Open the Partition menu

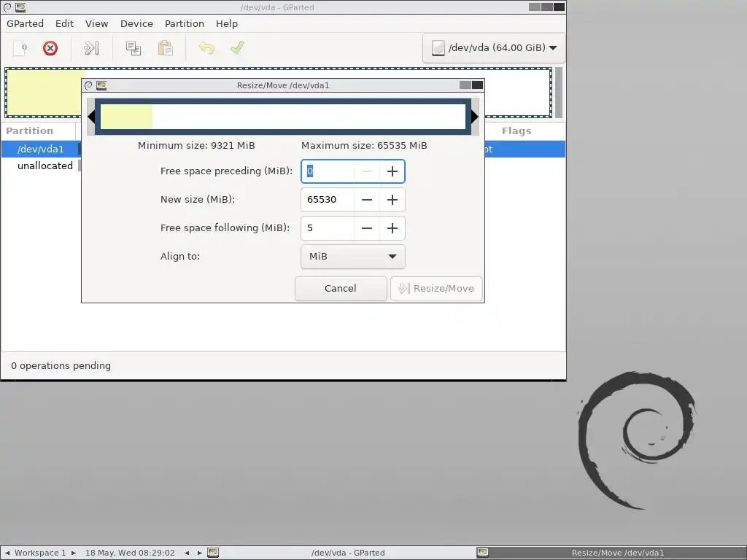185,23
